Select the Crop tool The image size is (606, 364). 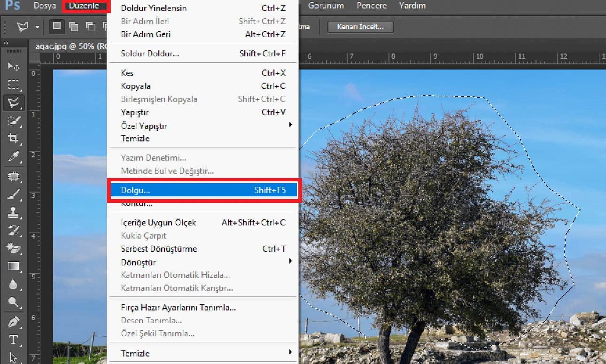[14, 138]
